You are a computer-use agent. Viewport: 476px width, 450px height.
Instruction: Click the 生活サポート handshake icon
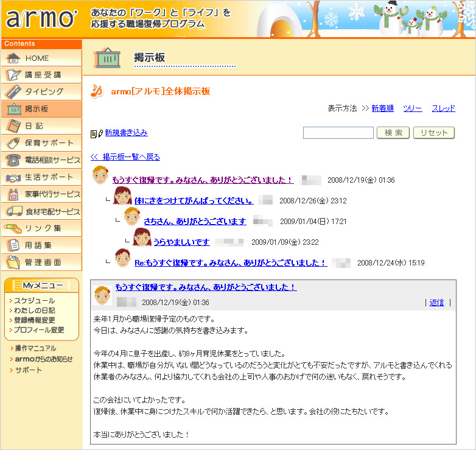13,178
